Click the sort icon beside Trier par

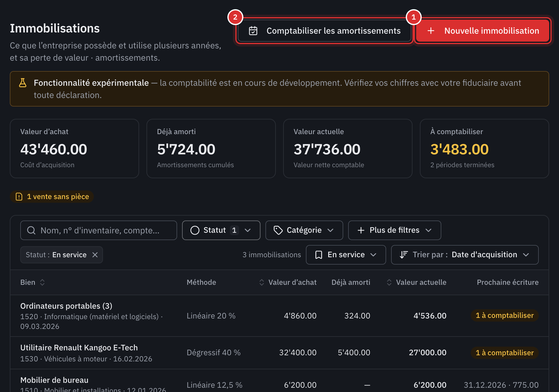pyautogui.click(x=404, y=255)
